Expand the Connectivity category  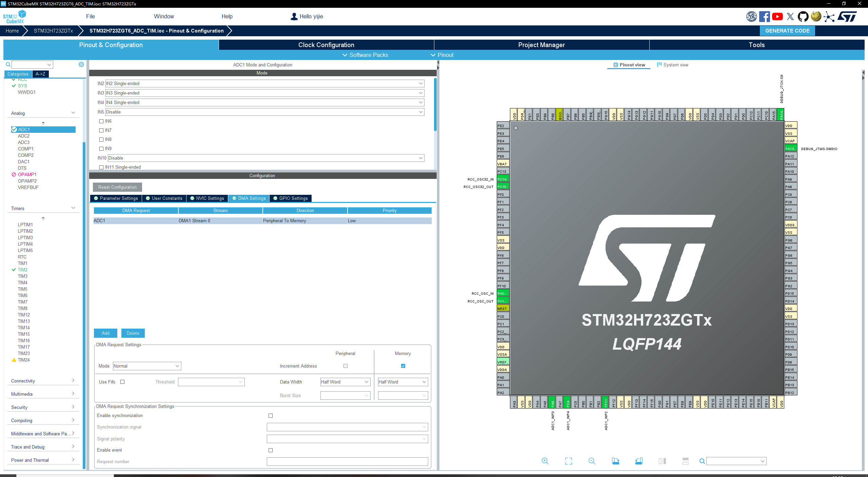(x=43, y=381)
